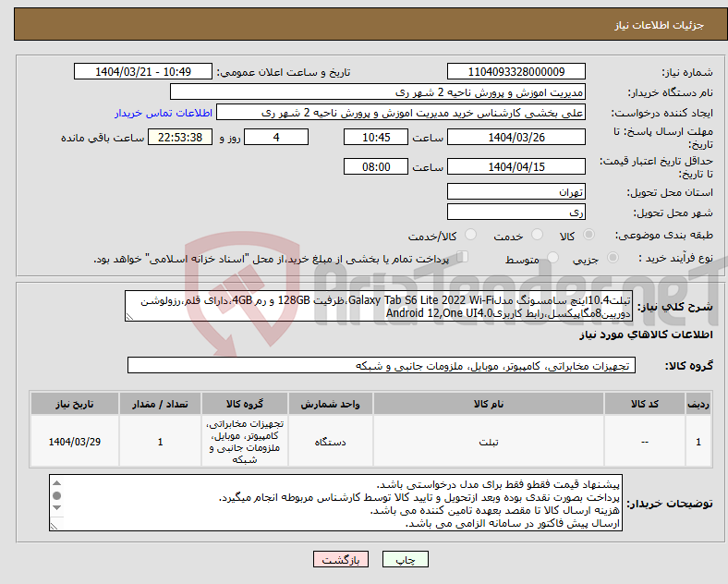Click the توضیحات خریدار label
Image resolution: width=728 pixels, height=584 pixels.
tap(670, 504)
